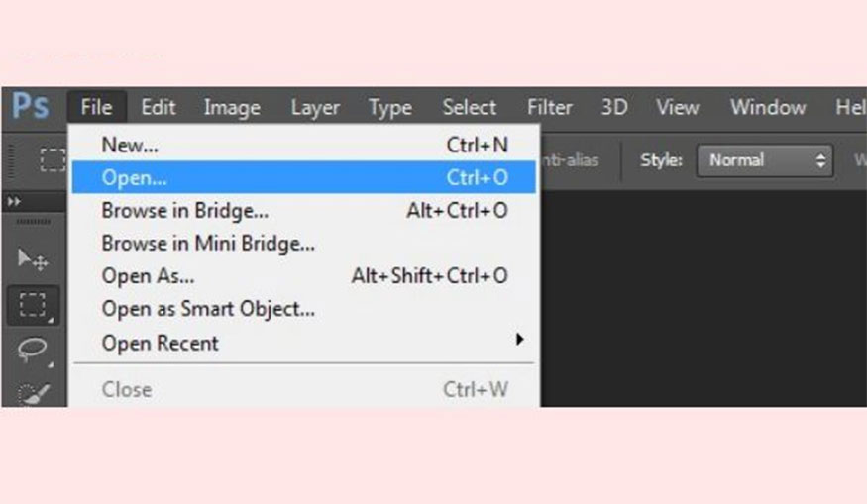The height and width of the screenshot is (504, 867).
Task: Select the Rectangular Marquee tool in toolbox
Action: point(33,305)
